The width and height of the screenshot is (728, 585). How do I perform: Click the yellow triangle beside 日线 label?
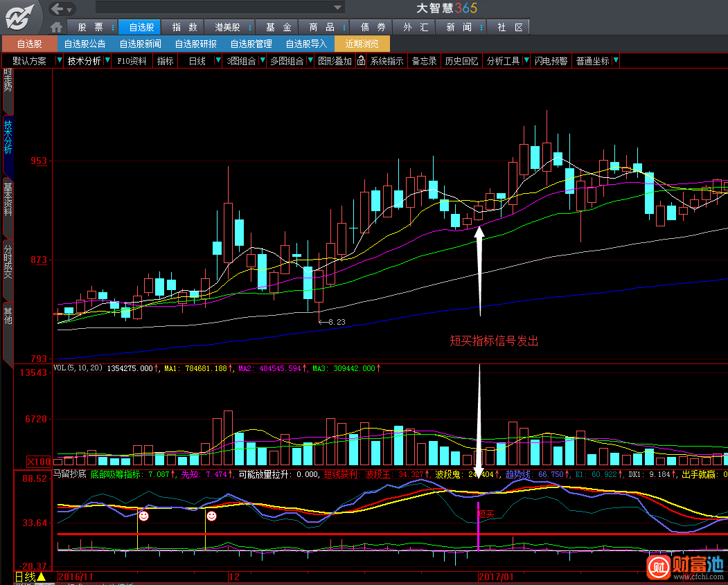pyautogui.click(x=41, y=577)
